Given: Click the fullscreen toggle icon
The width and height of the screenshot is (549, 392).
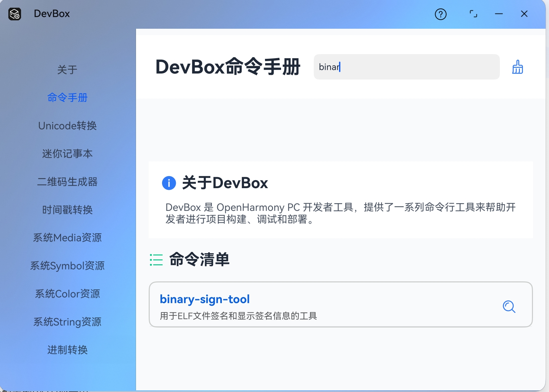Looking at the screenshot, I should pyautogui.click(x=473, y=14).
